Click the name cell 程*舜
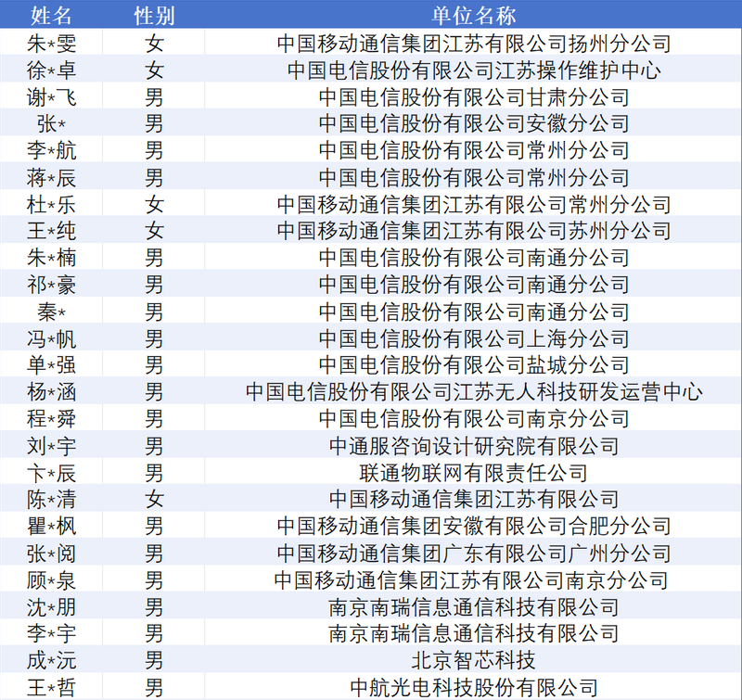The height and width of the screenshot is (700, 742). pos(52,419)
